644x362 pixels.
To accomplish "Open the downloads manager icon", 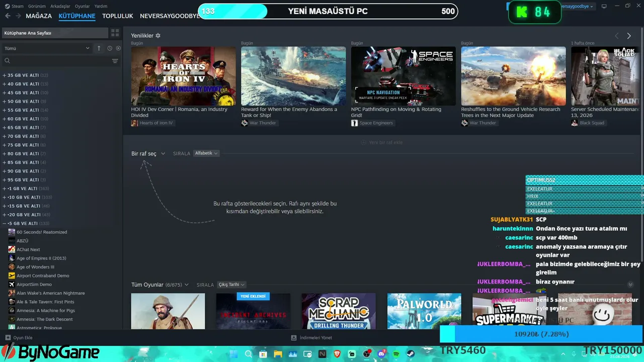I will click(x=294, y=338).
